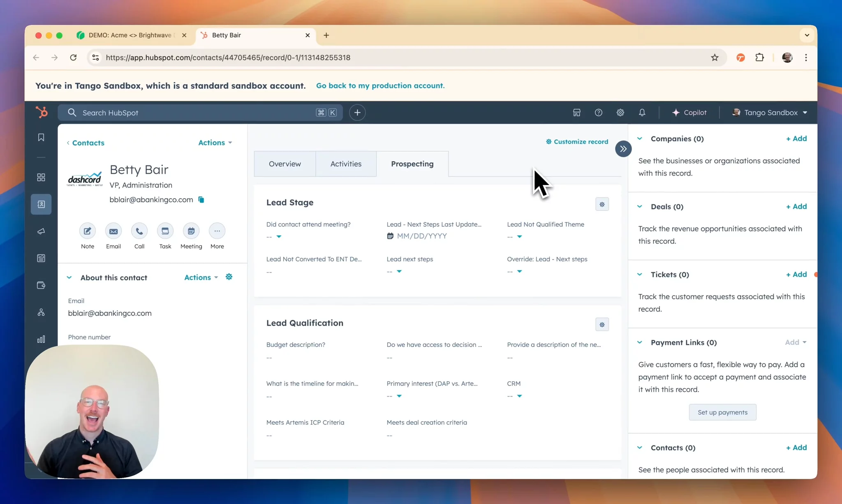Click the reporting bar chart sidebar icon

[x=41, y=340]
